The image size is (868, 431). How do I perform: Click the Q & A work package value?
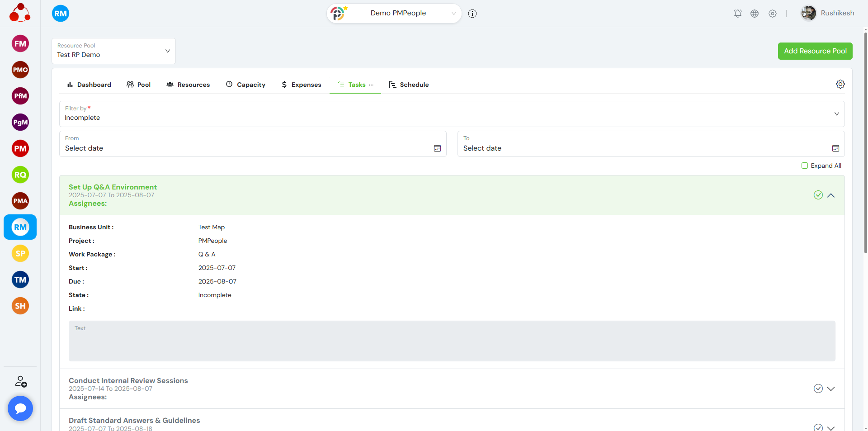207,254
